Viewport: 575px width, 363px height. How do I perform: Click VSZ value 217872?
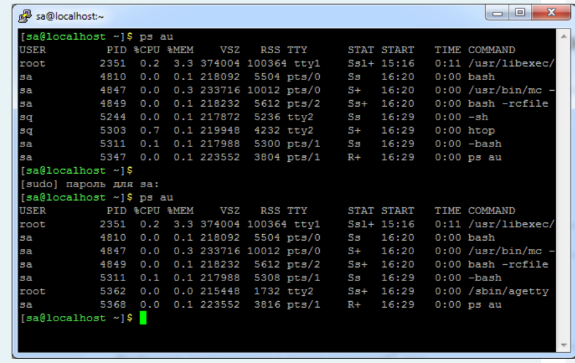pos(220,117)
